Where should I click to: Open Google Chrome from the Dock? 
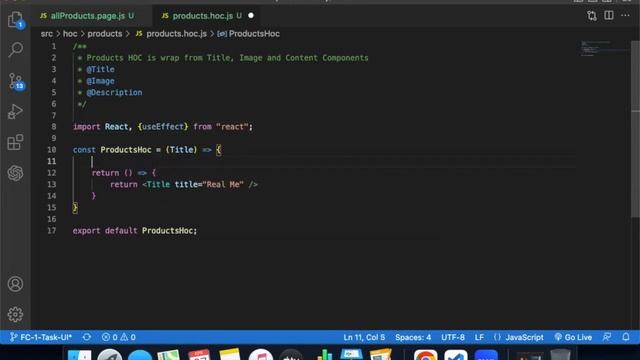tap(425, 355)
